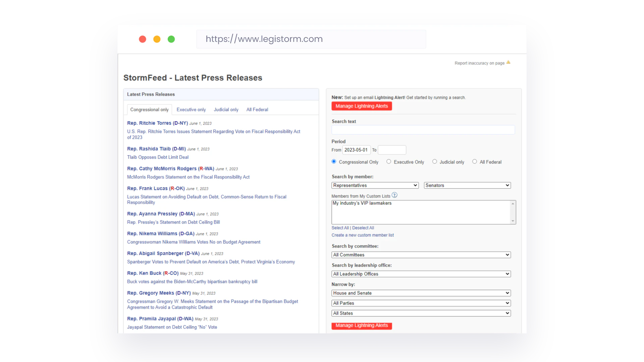Click the warning triangle next to Report inaccuracy

508,62
